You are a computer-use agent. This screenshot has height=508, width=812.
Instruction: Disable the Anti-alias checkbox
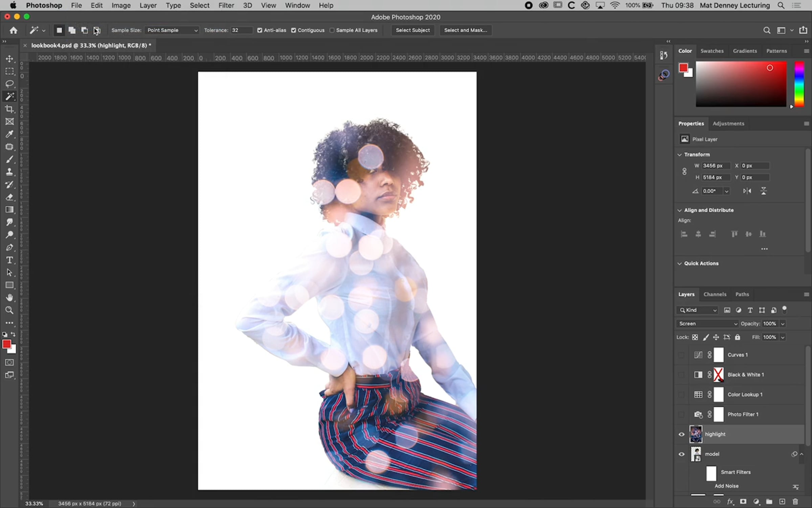260,30
